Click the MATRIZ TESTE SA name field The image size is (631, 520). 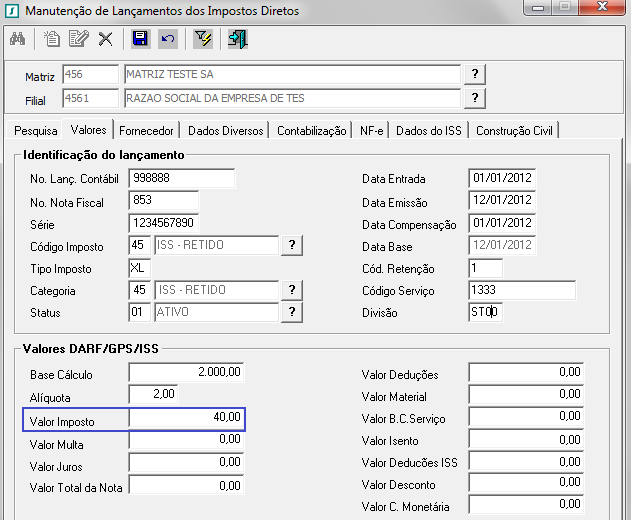click(x=293, y=74)
